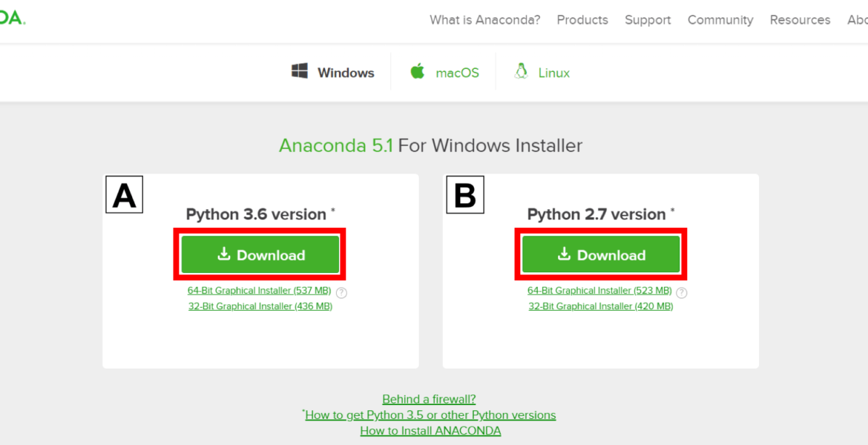
Task: Click help icon beside Python 2.7 64-Bit installer
Action: (682, 293)
